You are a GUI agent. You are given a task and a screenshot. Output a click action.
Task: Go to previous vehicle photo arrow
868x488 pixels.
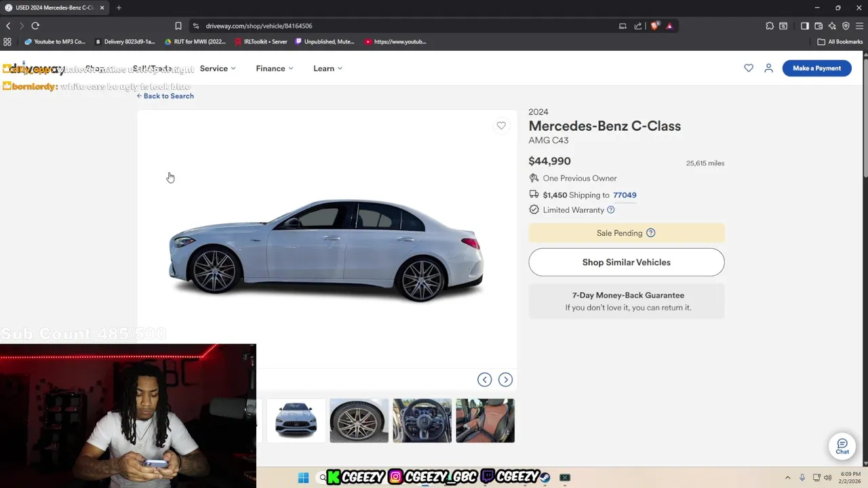[484, 380]
